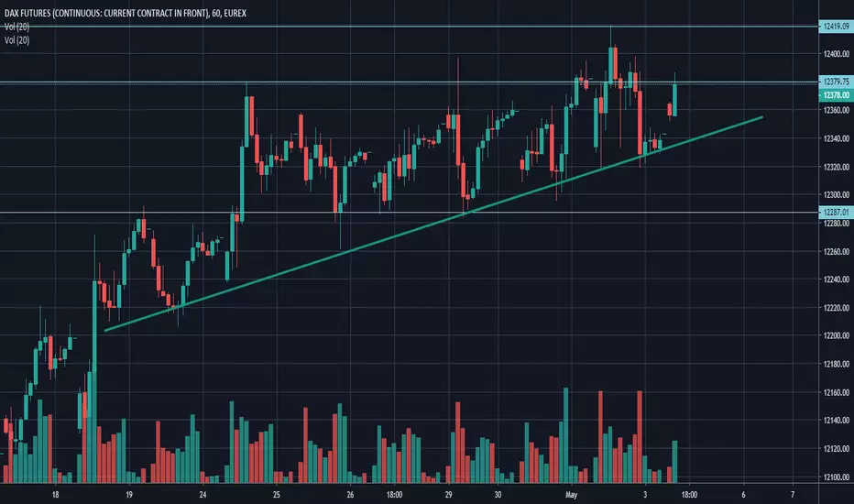Click the 12379.75 horizontal line price label
Viewport: 854px width, 504px height.
tap(836, 82)
